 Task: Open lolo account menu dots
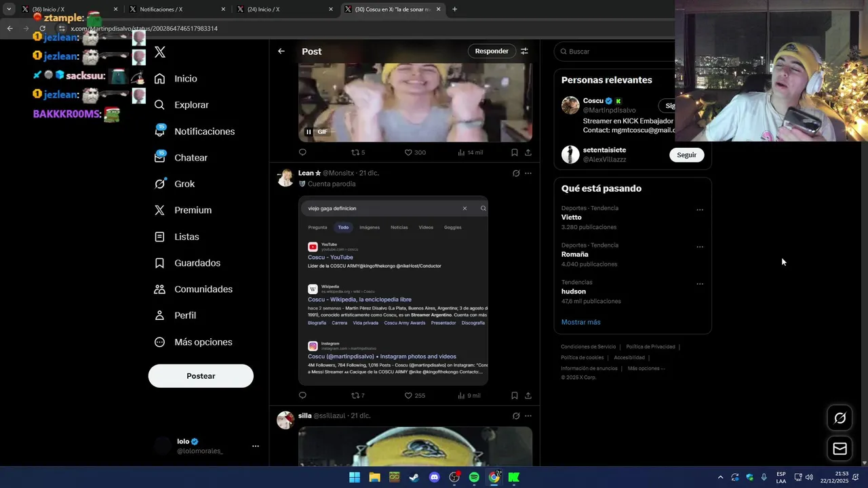click(256, 446)
